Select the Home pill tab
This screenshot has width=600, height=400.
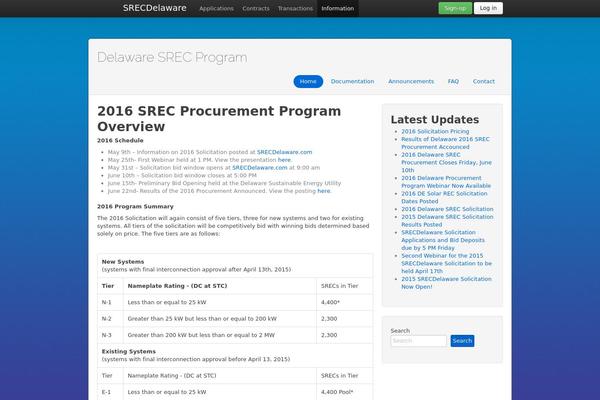click(x=308, y=82)
